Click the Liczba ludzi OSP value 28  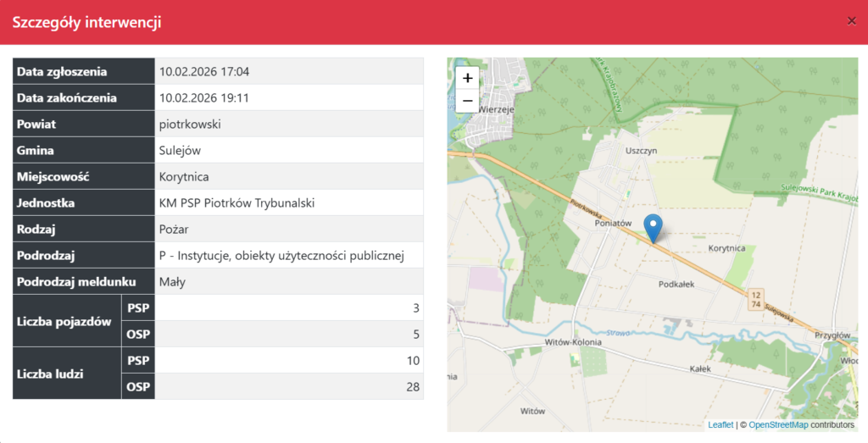pyautogui.click(x=411, y=387)
